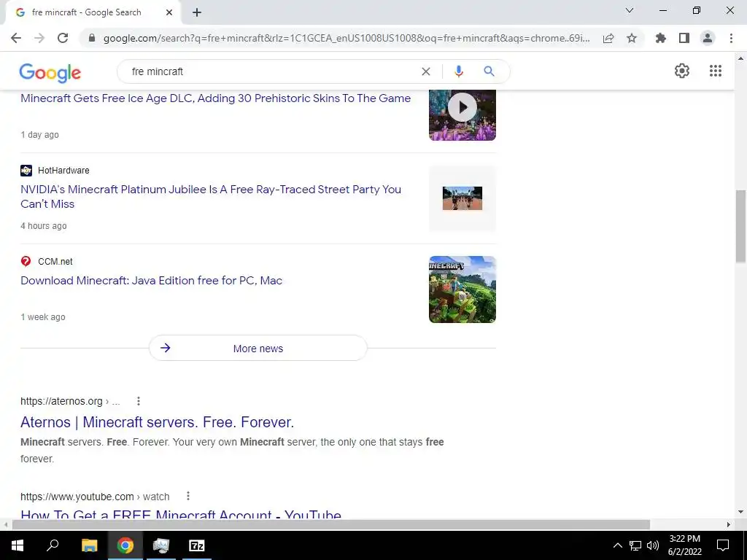Click the CCM.net source icon
This screenshot has height=560, width=747.
(x=26, y=262)
